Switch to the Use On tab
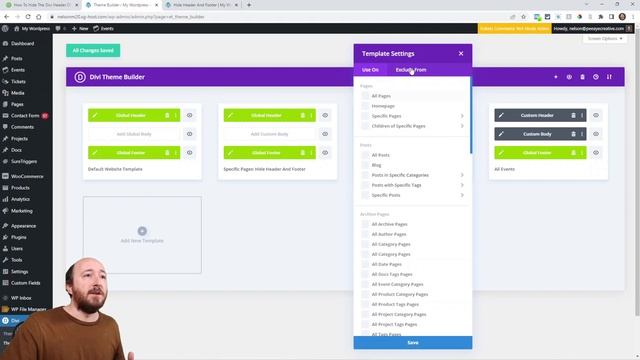The width and height of the screenshot is (640, 360). coord(370,70)
